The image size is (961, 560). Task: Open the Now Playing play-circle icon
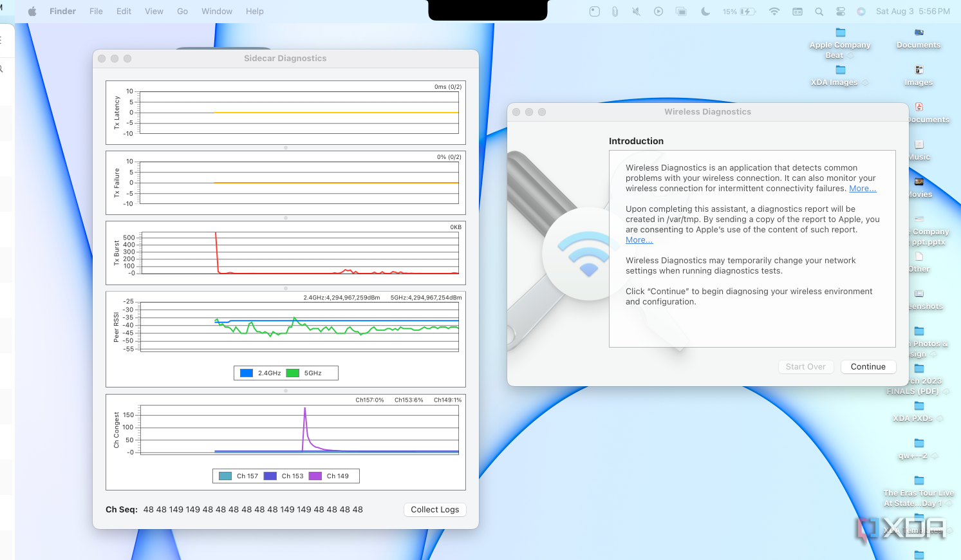(658, 12)
